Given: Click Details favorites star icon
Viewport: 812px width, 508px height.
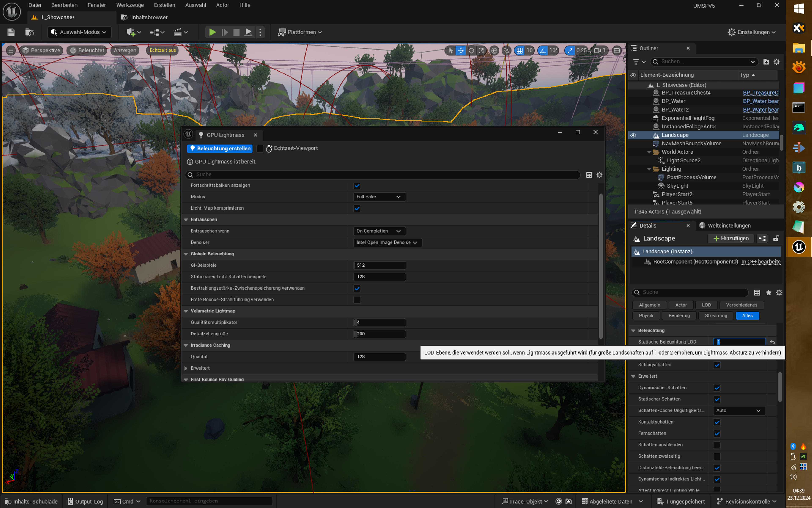Looking at the screenshot, I should [x=768, y=293].
